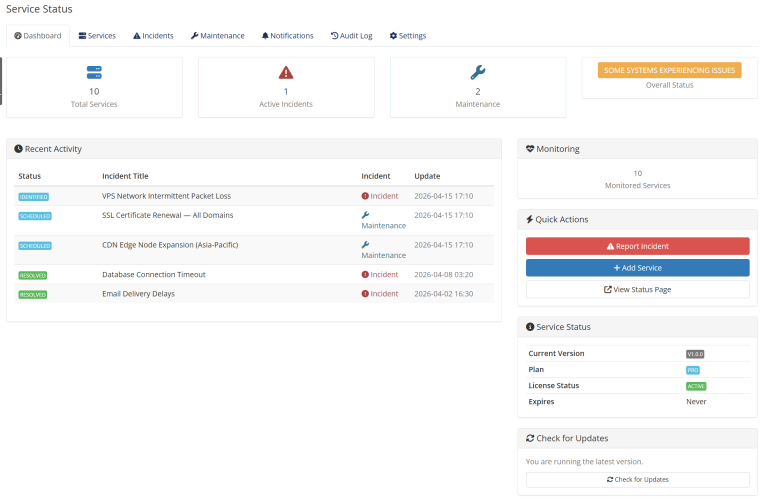This screenshot has width=765, height=502.
Task: Click the clock icon beside Recent Activity
Action: tap(19, 149)
